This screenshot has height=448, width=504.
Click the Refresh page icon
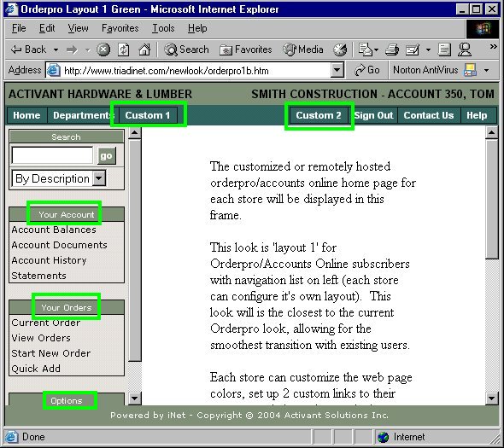[x=123, y=49]
